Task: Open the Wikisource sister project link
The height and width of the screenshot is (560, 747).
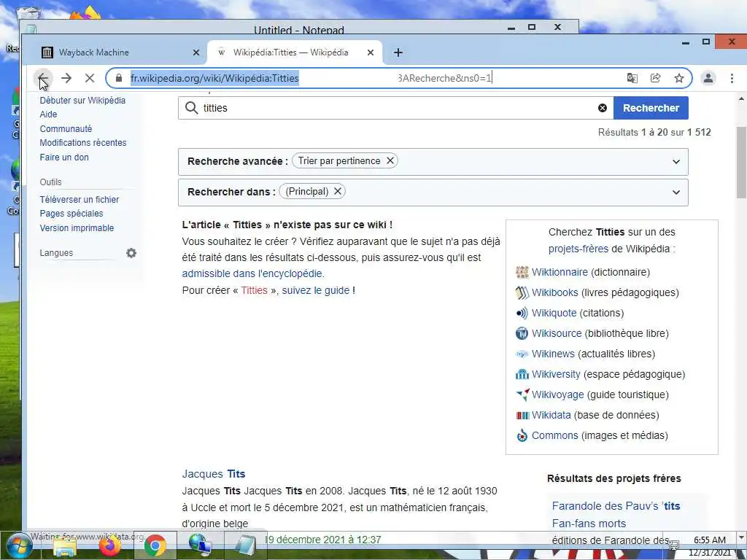Action: tap(557, 333)
